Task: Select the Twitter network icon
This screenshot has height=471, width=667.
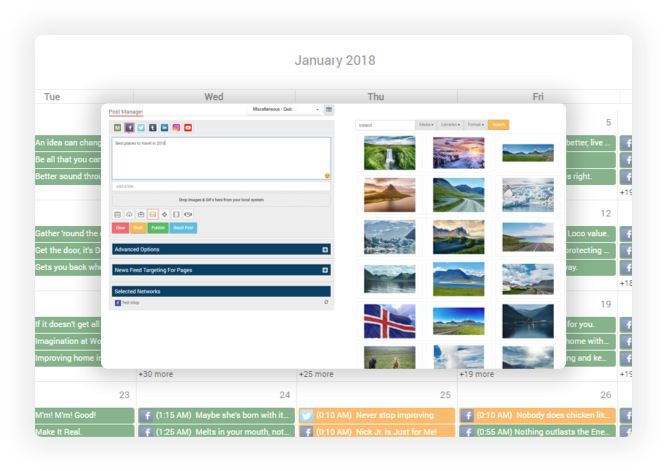Action: [141, 128]
